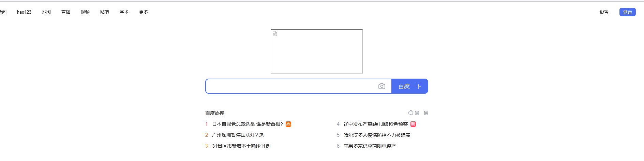Open the 视频 video link
644x161 pixels.
click(x=85, y=12)
